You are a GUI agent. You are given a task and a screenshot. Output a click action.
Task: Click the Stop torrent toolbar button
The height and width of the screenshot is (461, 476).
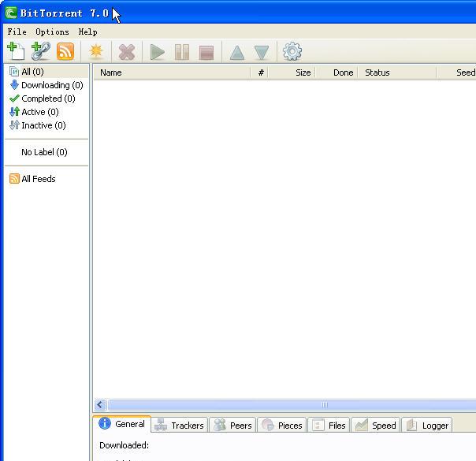tap(206, 53)
